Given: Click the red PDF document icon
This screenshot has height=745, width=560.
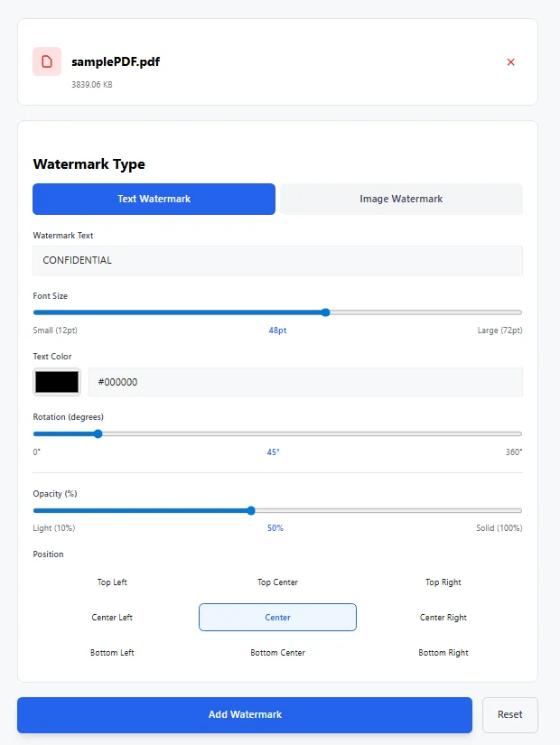Looking at the screenshot, I should [x=46, y=61].
